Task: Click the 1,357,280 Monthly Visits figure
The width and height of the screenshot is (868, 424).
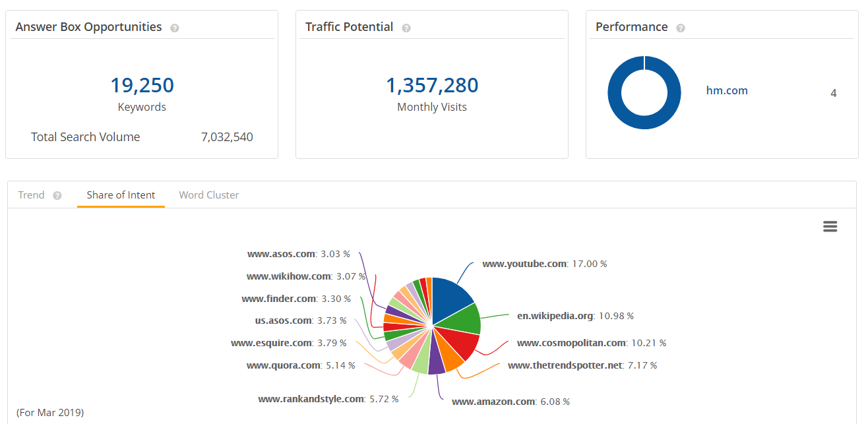Action: pos(432,85)
